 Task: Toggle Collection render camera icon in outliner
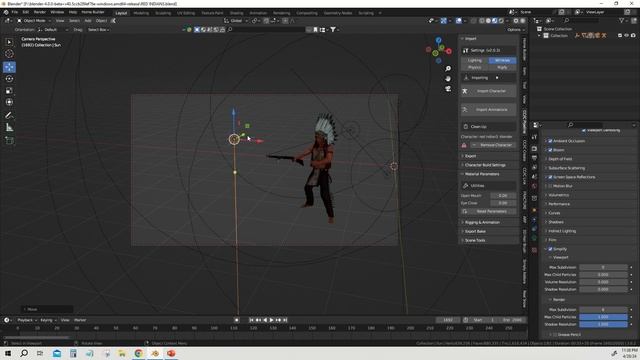(x=633, y=36)
